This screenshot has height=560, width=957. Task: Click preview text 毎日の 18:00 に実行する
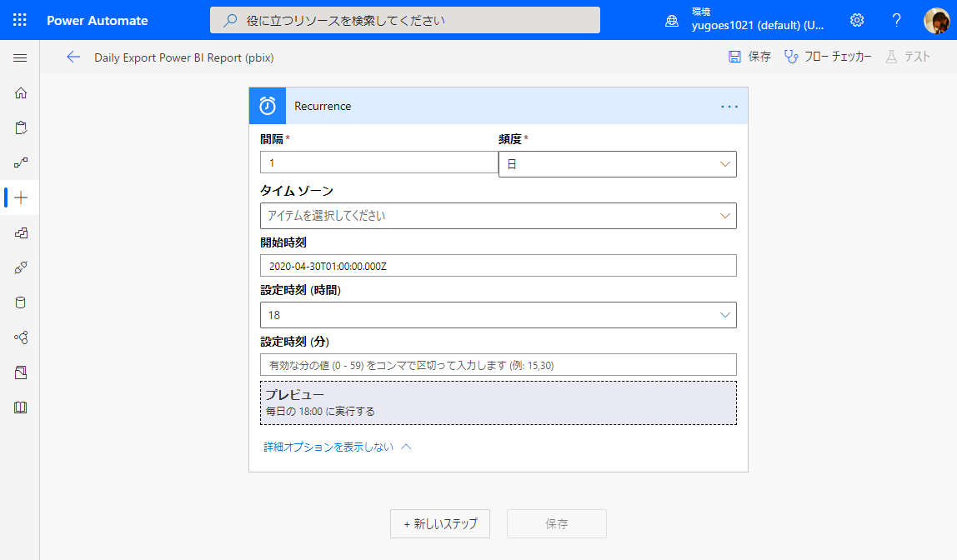point(320,411)
